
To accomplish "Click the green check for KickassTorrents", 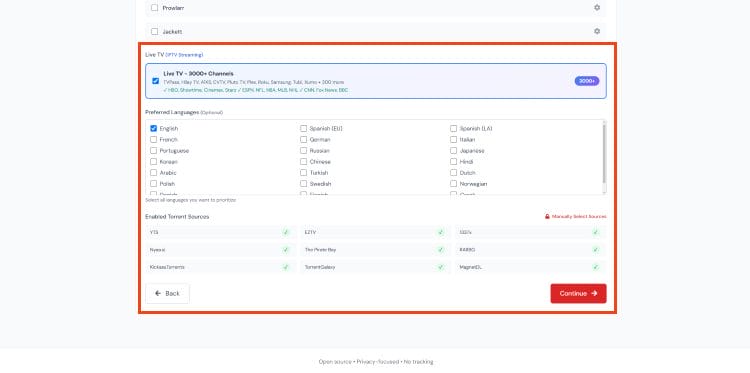I will (x=286, y=267).
